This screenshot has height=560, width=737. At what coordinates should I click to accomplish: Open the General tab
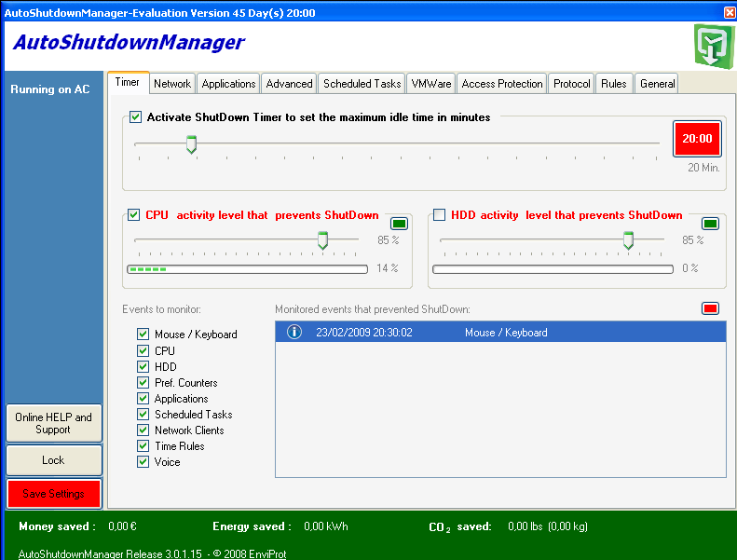point(657,84)
